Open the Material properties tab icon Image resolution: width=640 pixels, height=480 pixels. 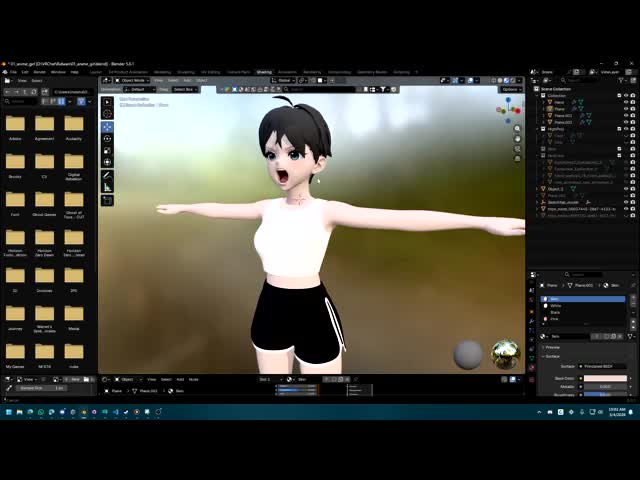(x=532, y=368)
